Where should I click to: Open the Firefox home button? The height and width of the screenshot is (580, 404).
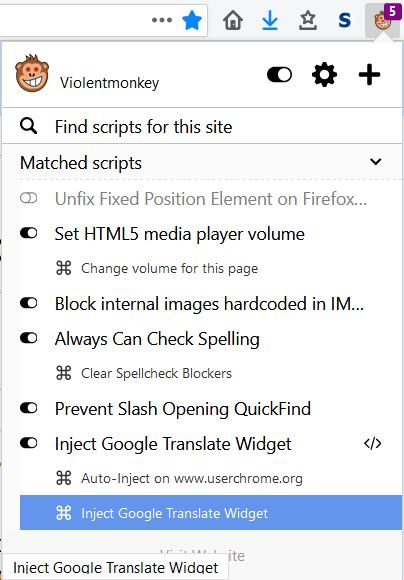[x=233, y=20]
